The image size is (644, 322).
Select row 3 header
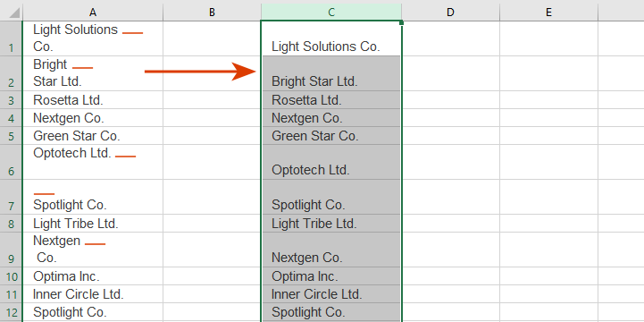(11, 99)
